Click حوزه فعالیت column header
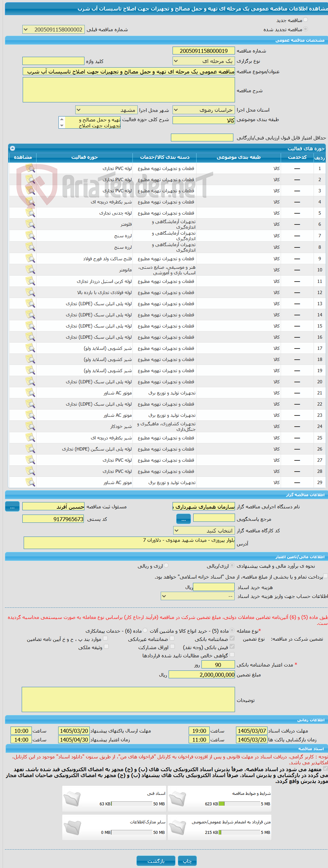 coord(84,158)
